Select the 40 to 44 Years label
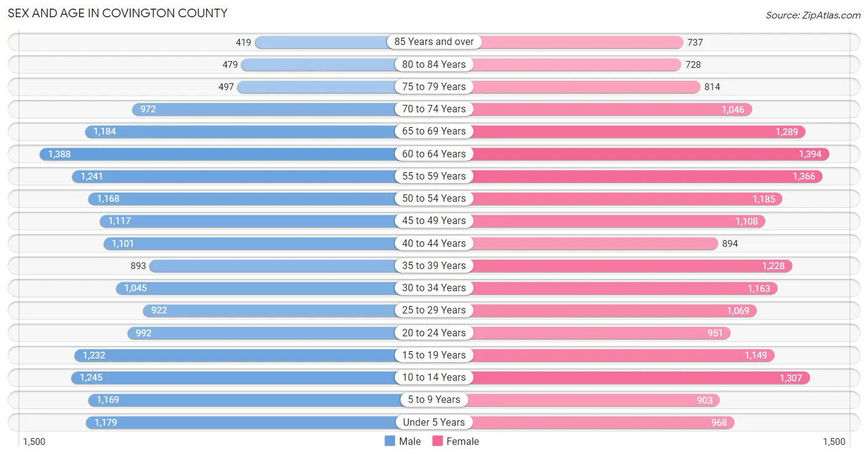868x456 pixels. coord(434,243)
